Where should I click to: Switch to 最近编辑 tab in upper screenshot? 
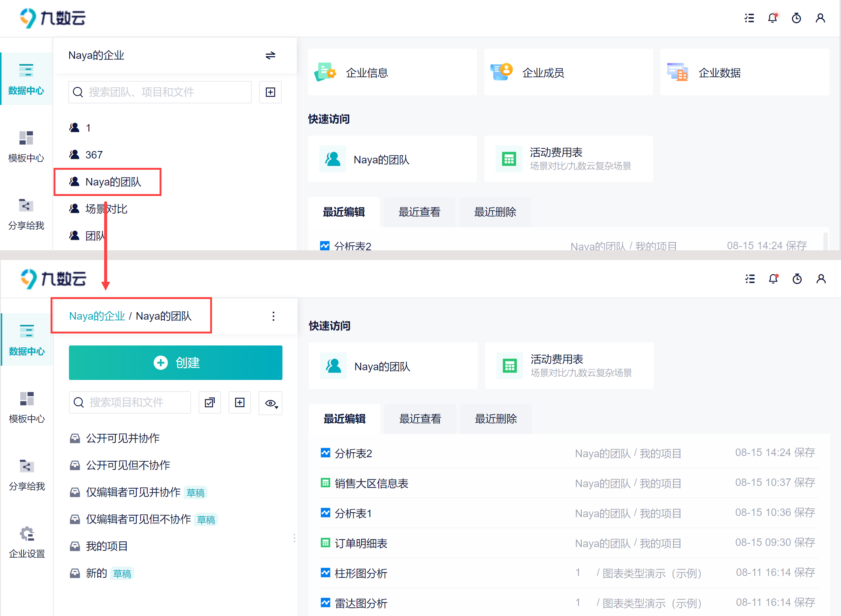[344, 212]
